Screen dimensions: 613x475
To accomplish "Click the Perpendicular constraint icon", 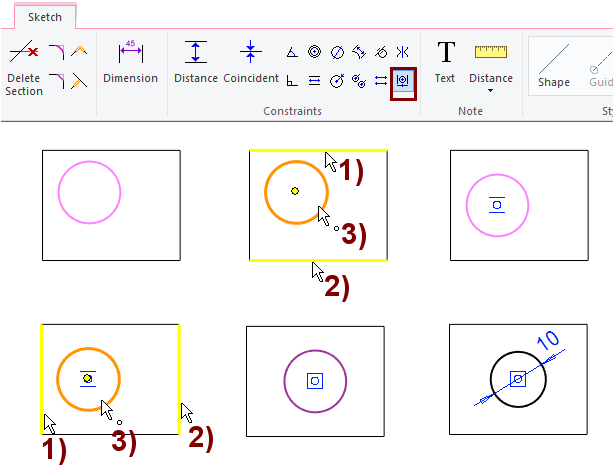I will pyautogui.click(x=292, y=81).
